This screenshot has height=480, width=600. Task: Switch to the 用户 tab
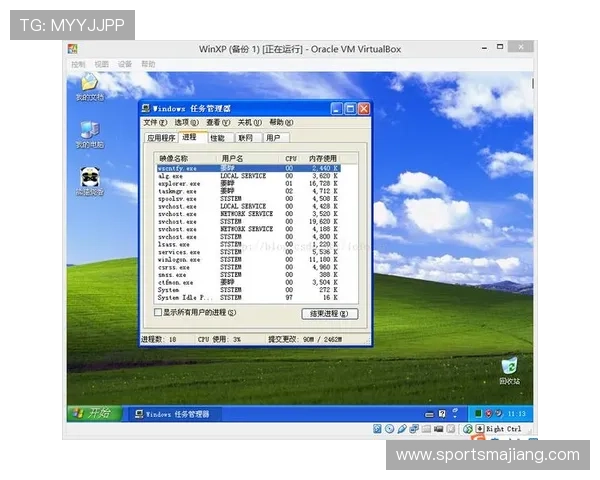[x=276, y=138]
